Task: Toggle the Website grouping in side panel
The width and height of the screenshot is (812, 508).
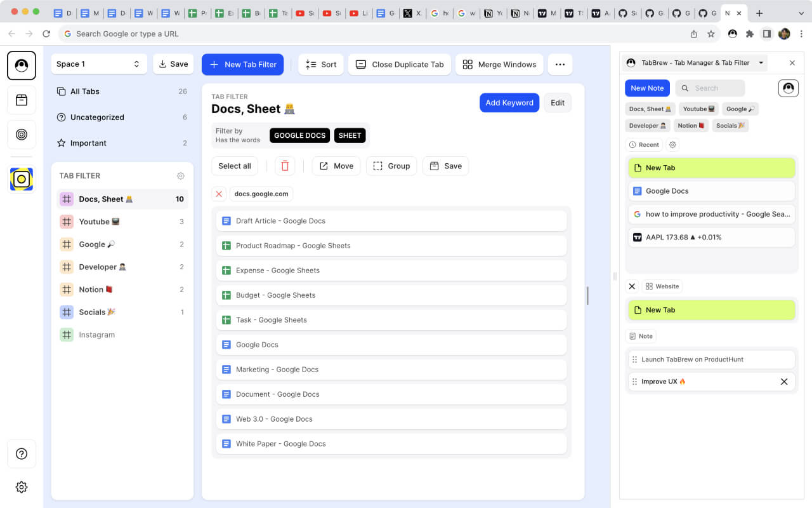Action: click(662, 286)
